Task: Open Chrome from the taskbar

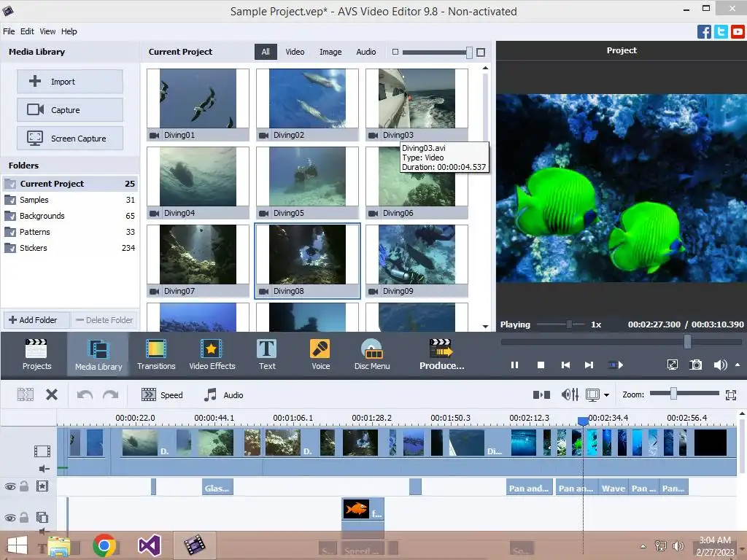Action: pyautogui.click(x=104, y=545)
